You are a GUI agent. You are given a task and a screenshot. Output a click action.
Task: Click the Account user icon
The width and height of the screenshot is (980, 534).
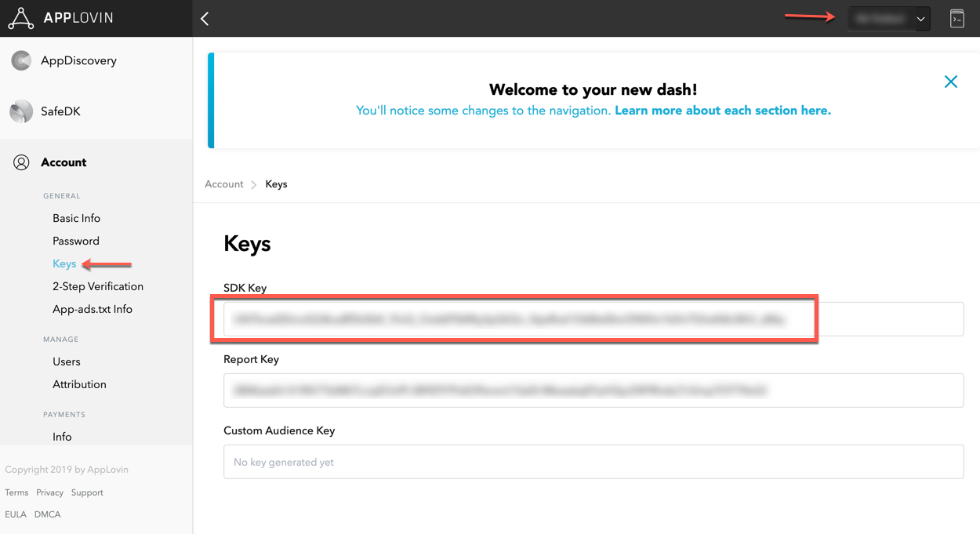21,162
